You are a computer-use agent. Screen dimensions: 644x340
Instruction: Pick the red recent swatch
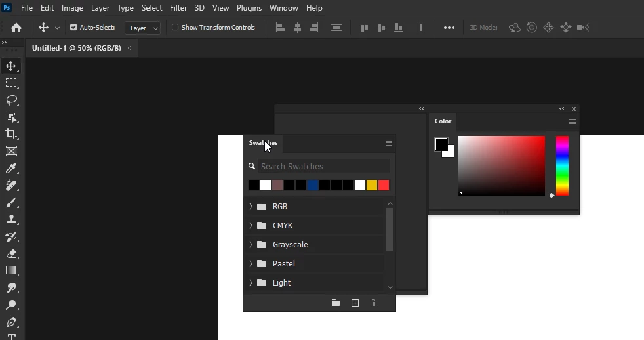point(384,185)
